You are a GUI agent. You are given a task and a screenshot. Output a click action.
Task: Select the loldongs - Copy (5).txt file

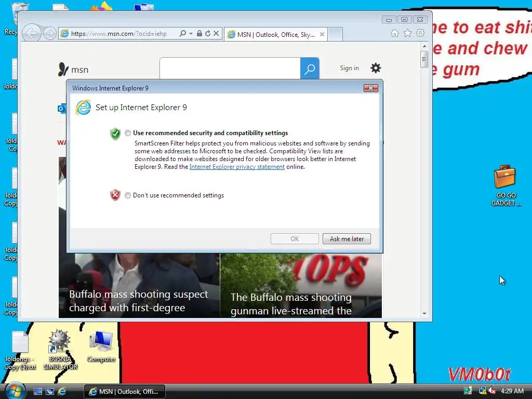(20, 351)
